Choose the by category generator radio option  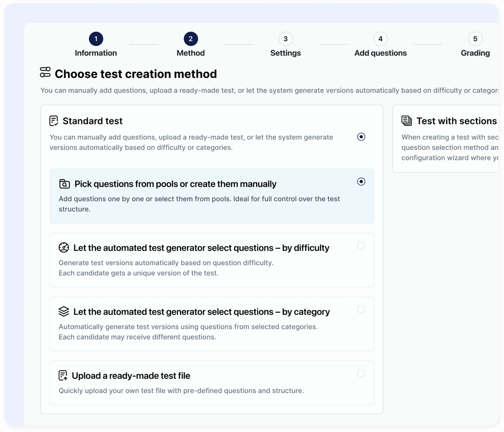361,309
